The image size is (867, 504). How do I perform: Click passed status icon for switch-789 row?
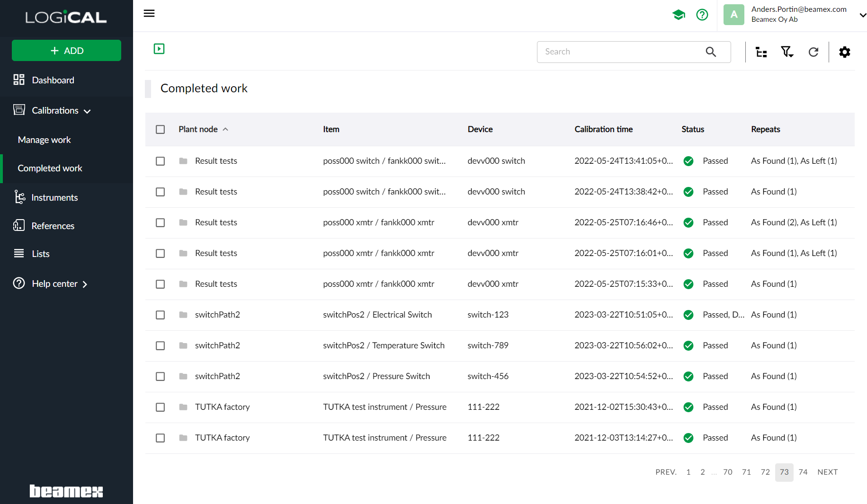pyautogui.click(x=688, y=345)
